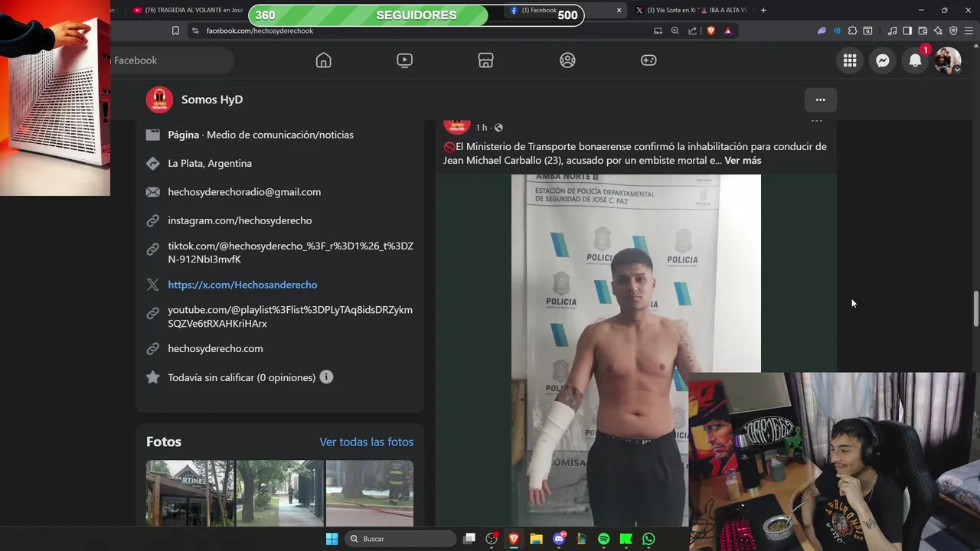980x551 pixels.
Task: Open the Fotos thumbnail with a firefighter
Action: click(x=370, y=494)
